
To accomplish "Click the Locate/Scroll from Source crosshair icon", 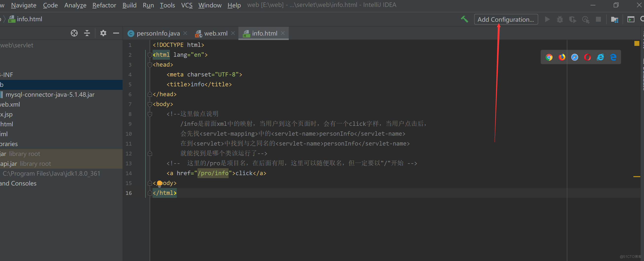I will 74,33.
